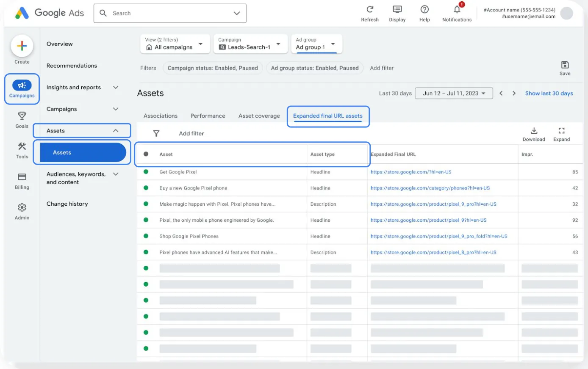The width and height of the screenshot is (588, 369).
Task: Open Recommendations in the sidebar
Action: tap(72, 66)
